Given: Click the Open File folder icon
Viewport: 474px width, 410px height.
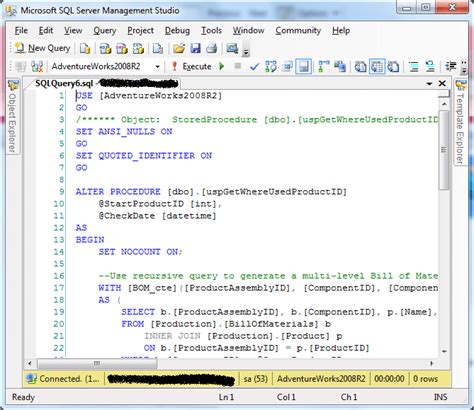Looking at the screenshot, I should point(179,49).
